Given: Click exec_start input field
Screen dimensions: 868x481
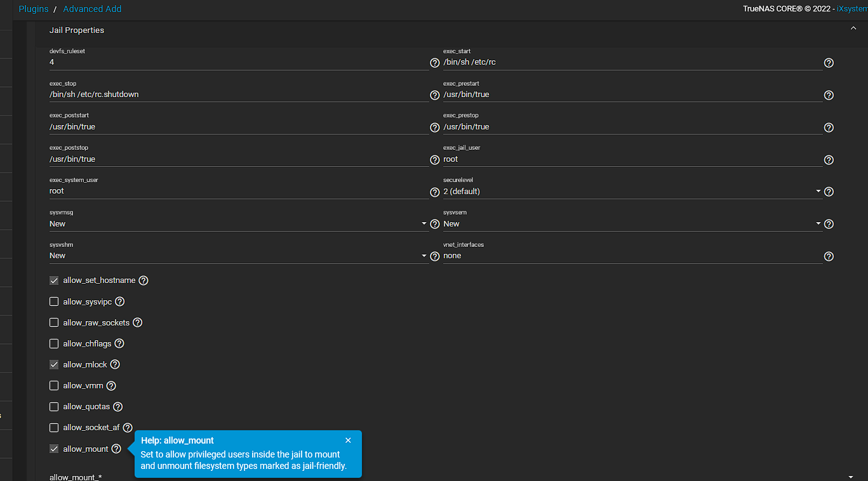Looking at the screenshot, I should pyautogui.click(x=632, y=63).
